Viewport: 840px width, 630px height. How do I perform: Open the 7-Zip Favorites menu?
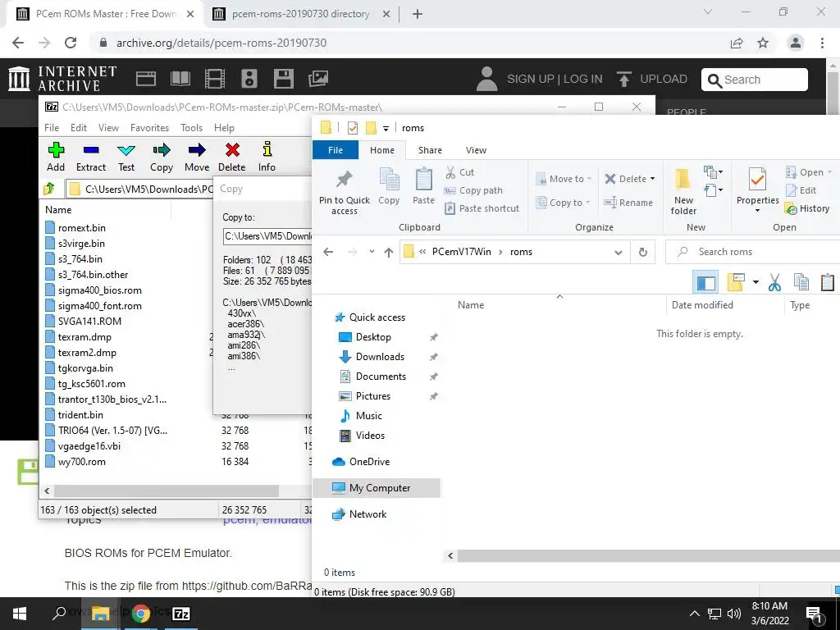tap(149, 127)
